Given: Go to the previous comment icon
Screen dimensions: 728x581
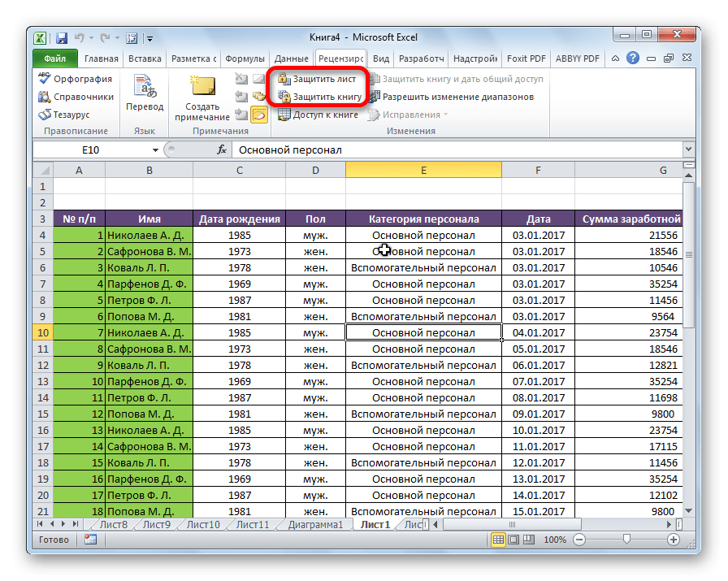Looking at the screenshot, I should [241, 97].
